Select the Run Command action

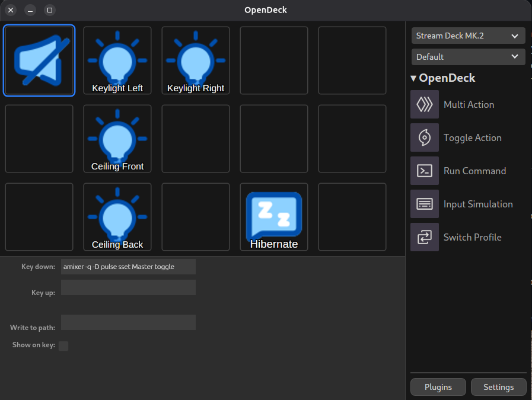coord(424,171)
